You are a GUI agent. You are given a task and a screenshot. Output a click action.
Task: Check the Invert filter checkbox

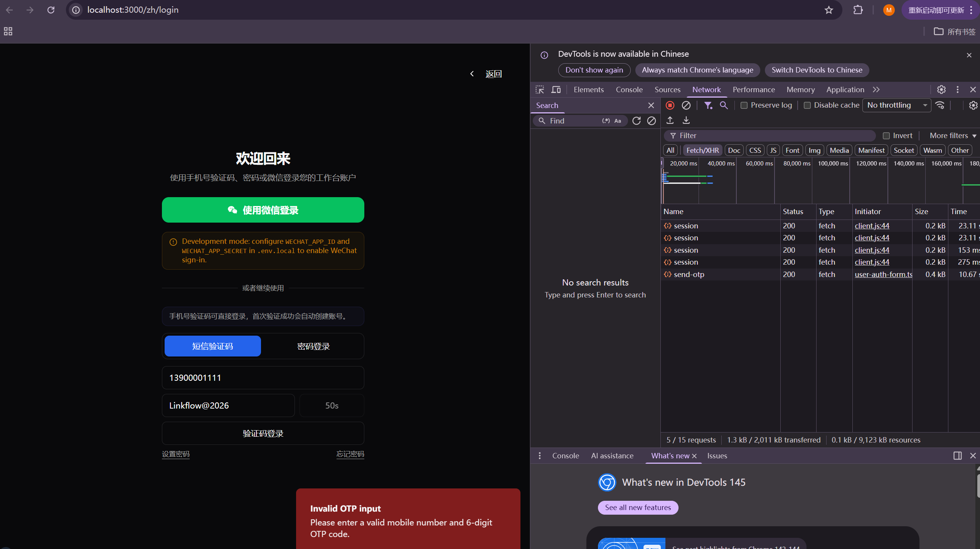pos(886,136)
